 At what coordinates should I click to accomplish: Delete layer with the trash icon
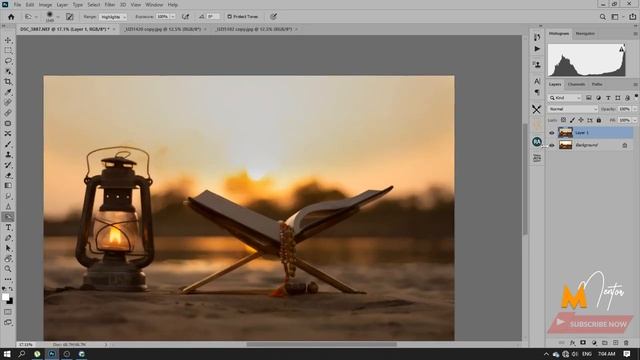(626, 343)
